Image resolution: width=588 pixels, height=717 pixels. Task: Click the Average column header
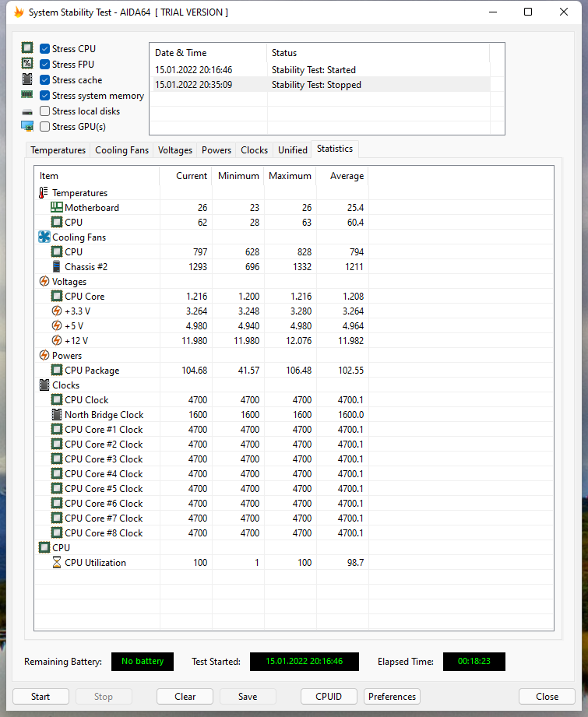coord(342,176)
